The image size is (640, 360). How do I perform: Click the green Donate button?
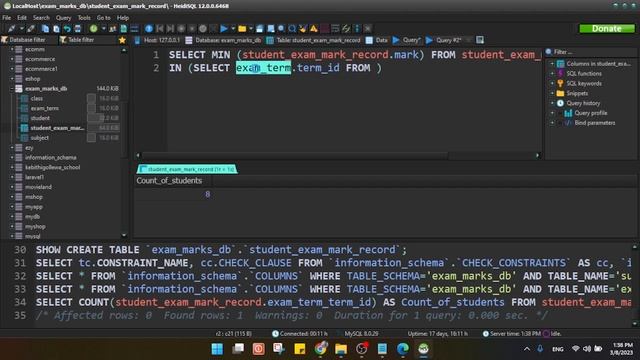click(x=607, y=29)
